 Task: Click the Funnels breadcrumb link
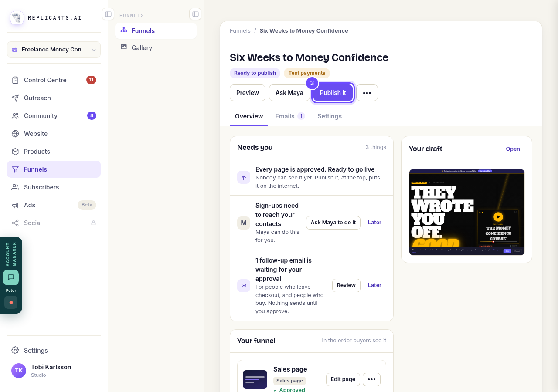pos(240,31)
